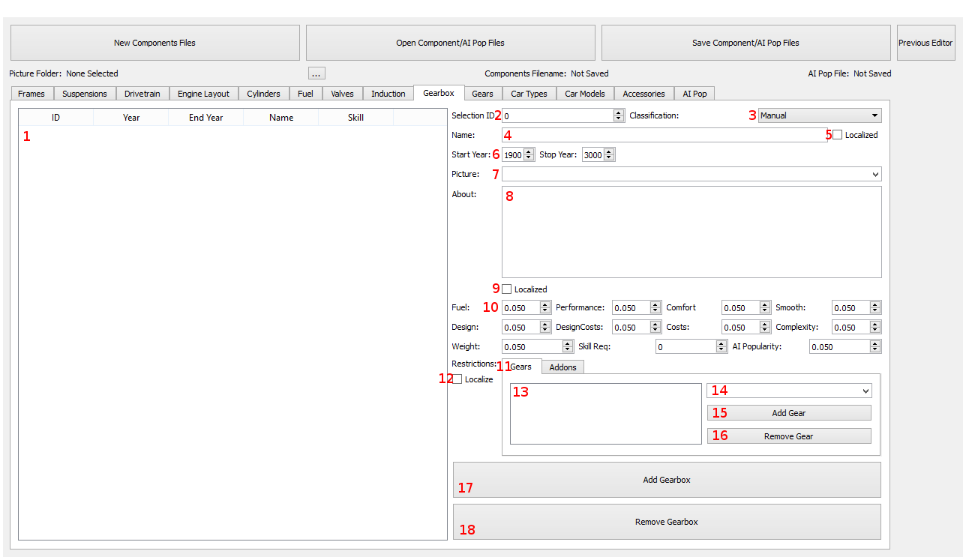This screenshot has width=966, height=560.
Task: Open the Classification dropdown showing Manual
Action: pos(819,116)
